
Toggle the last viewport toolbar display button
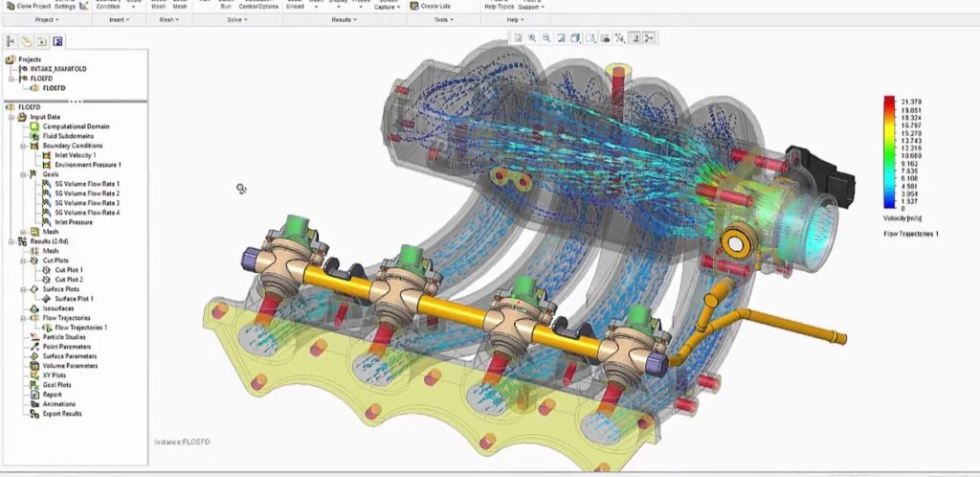point(650,38)
